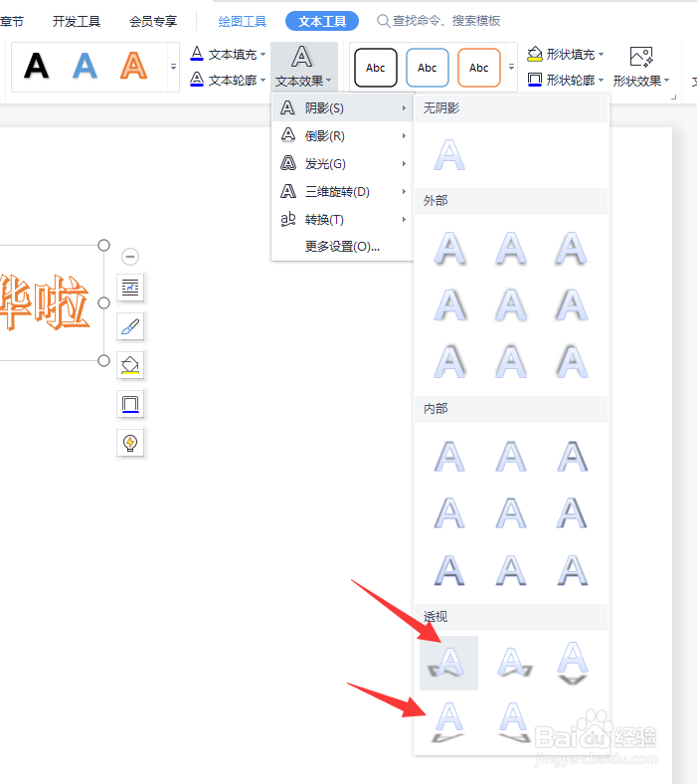Select the second perspective shadow in top row
The height and width of the screenshot is (784, 697).
click(x=513, y=663)
